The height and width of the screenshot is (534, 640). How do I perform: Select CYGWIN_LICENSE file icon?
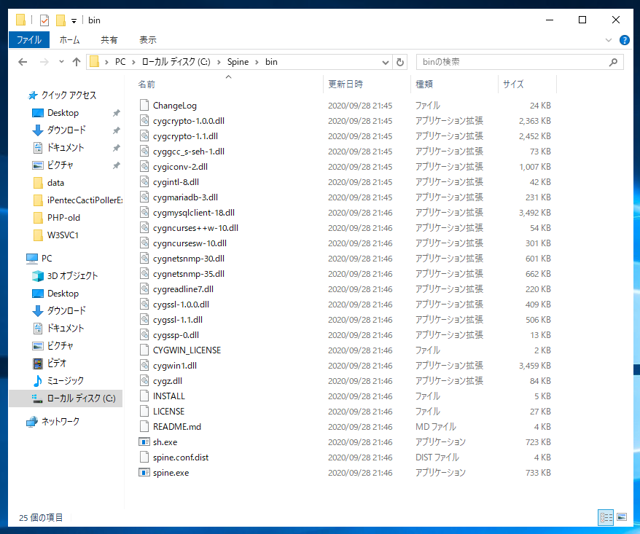click(x=144, y=350)
